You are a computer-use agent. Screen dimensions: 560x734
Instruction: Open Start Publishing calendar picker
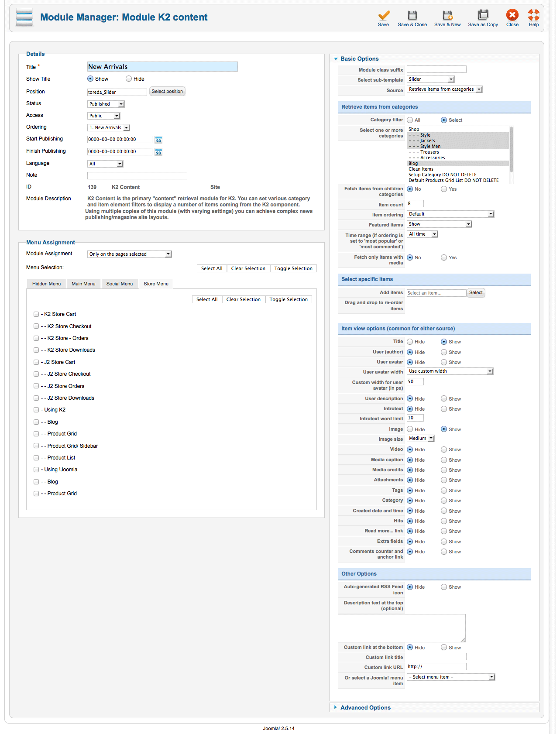pyautogui.click(x=158, y=140)
